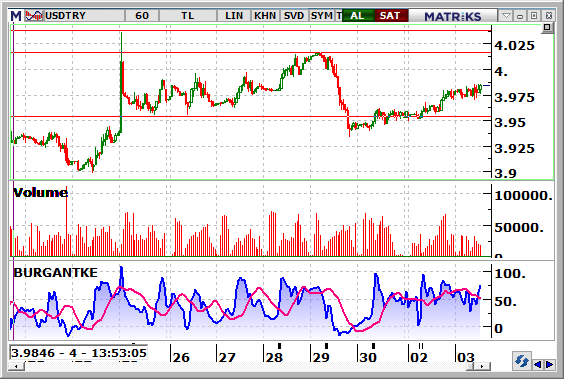
Task: Select the TL currency button
Action: click(188, 16)
